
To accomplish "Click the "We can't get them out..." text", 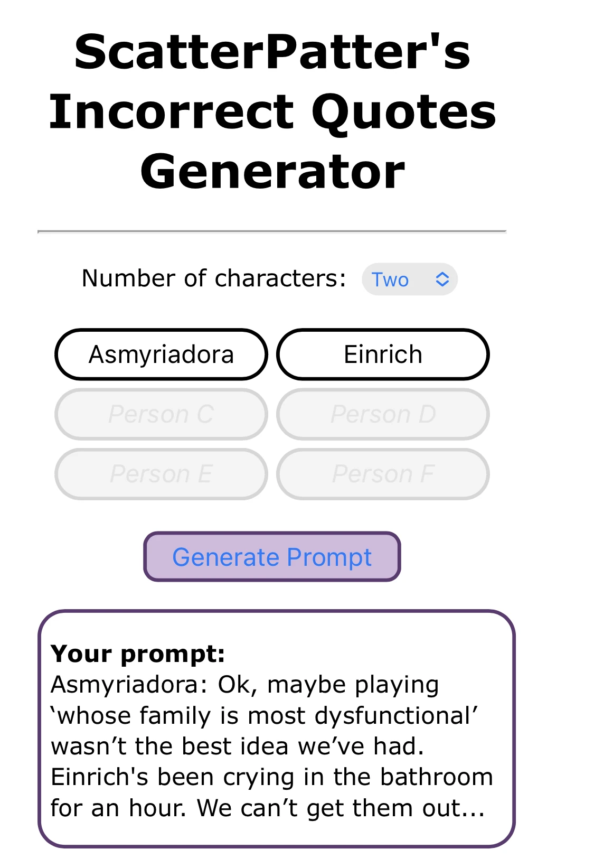I will (x=341, y=808).
